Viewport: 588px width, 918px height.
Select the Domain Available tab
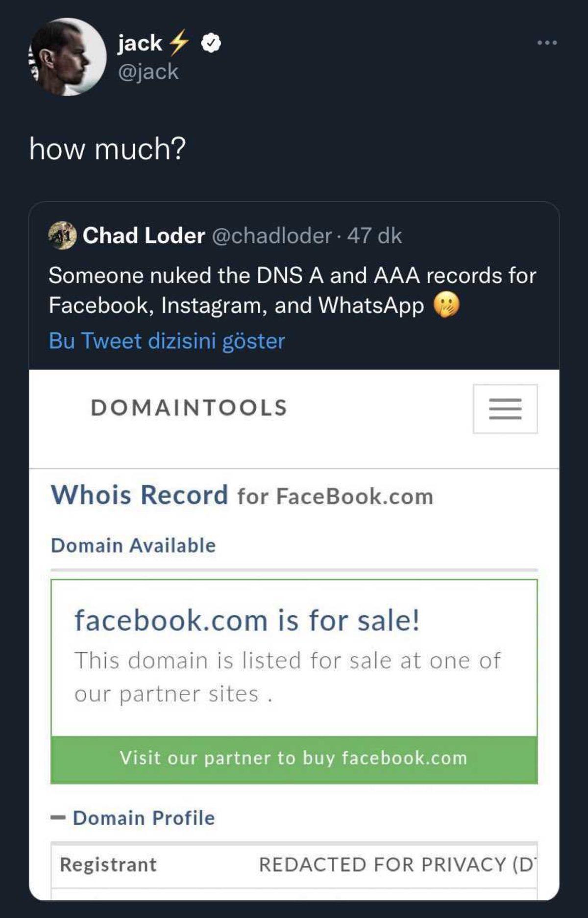point(133,545)
